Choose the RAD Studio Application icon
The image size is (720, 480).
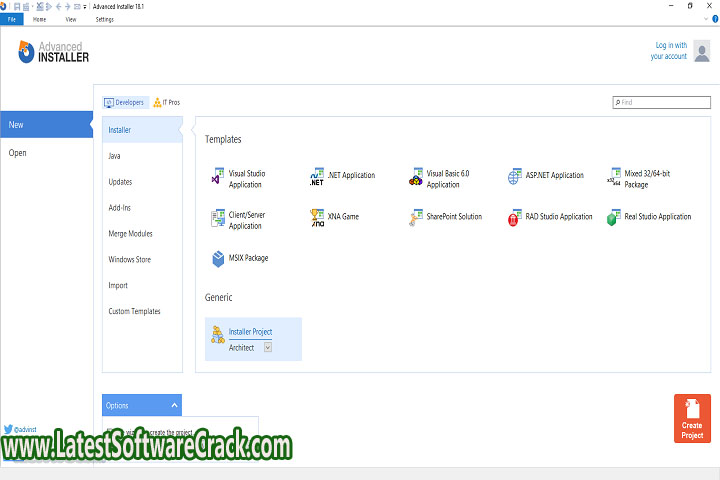coord(514,218)
